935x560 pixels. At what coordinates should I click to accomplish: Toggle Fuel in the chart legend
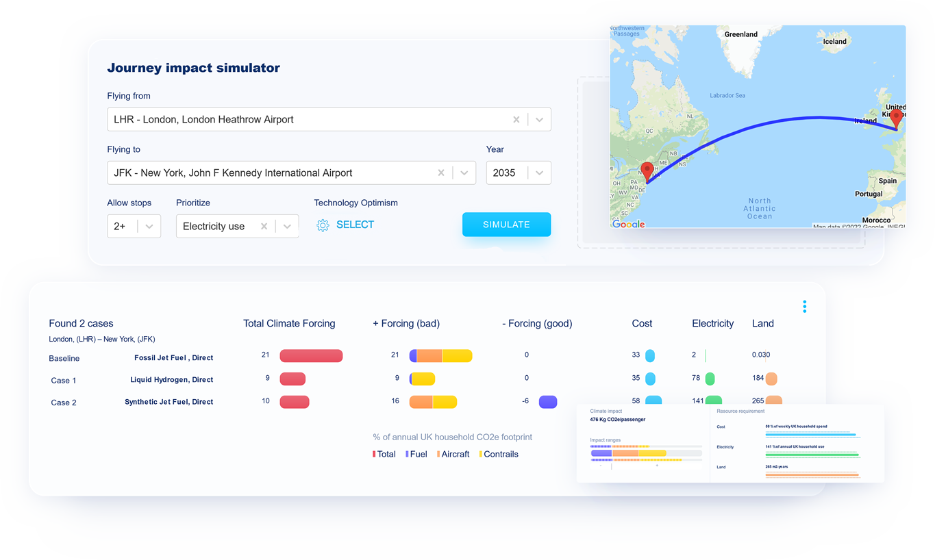point(416,454)
